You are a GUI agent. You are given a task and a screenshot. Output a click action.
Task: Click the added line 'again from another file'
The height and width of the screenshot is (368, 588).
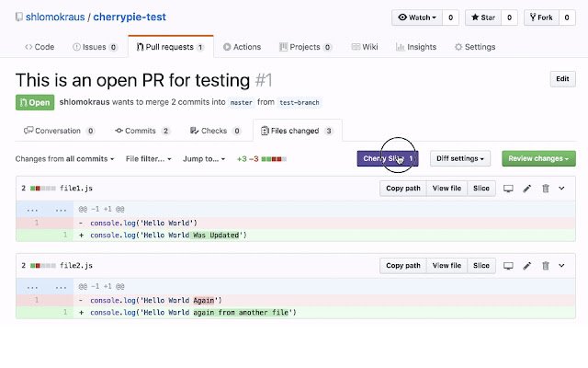click(x=296, y=313)
